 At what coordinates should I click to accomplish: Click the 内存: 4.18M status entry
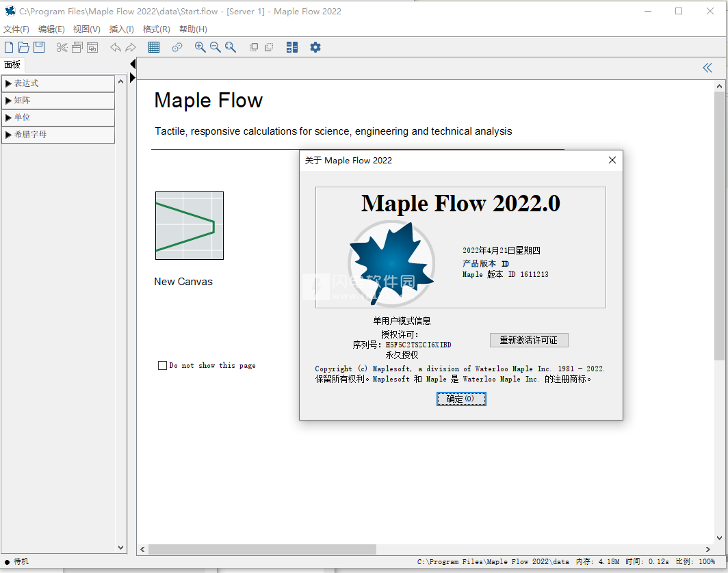598,561
